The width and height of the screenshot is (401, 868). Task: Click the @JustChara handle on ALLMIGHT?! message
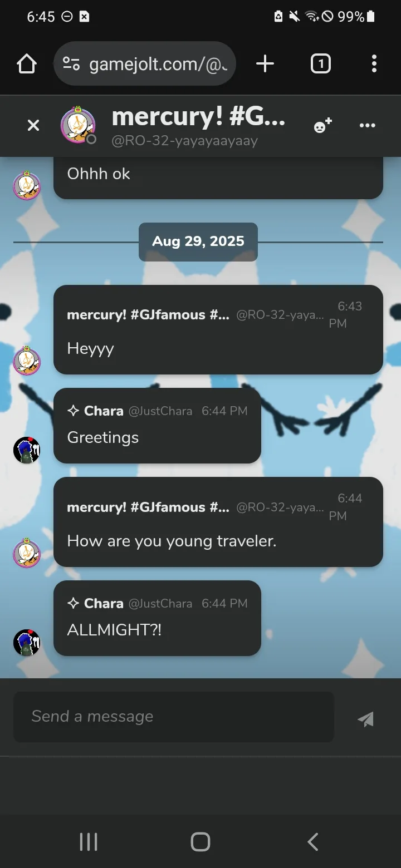[x=160, y=603]
